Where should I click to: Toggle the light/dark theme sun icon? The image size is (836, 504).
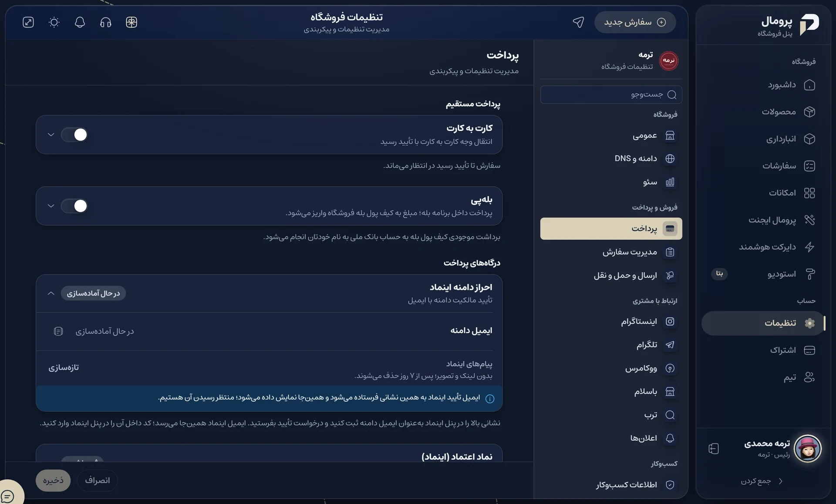point(54,22)
